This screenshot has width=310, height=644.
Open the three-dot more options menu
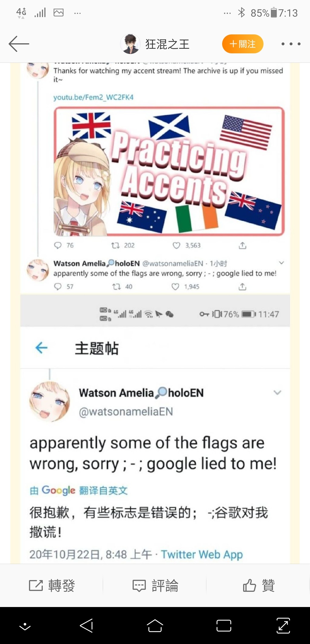click(291, 44)
